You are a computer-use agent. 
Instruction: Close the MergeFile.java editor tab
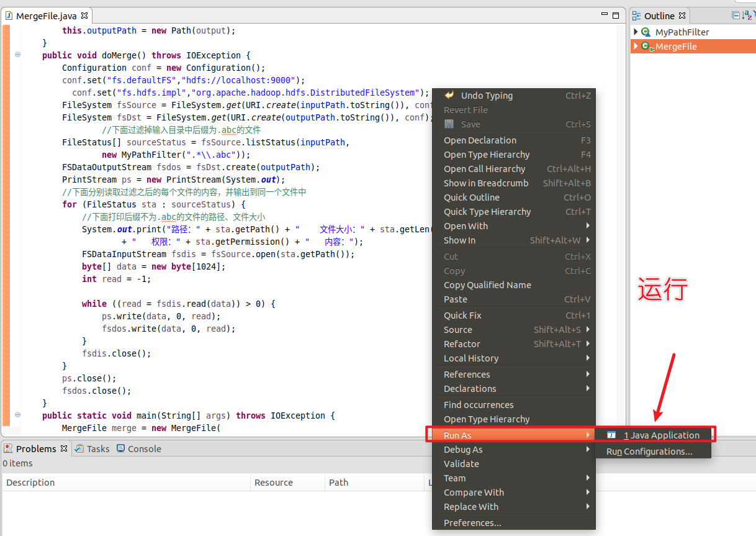click(x=84, y=16)
